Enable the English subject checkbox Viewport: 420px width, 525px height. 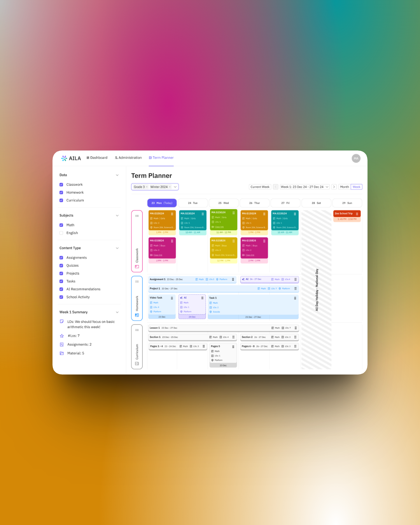click(x=61, y=233)
